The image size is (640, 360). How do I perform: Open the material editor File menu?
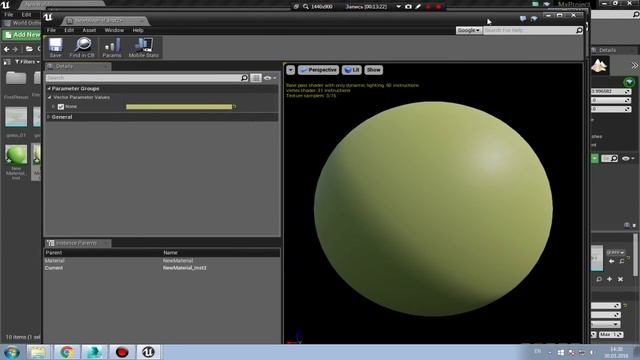point(51,30)
